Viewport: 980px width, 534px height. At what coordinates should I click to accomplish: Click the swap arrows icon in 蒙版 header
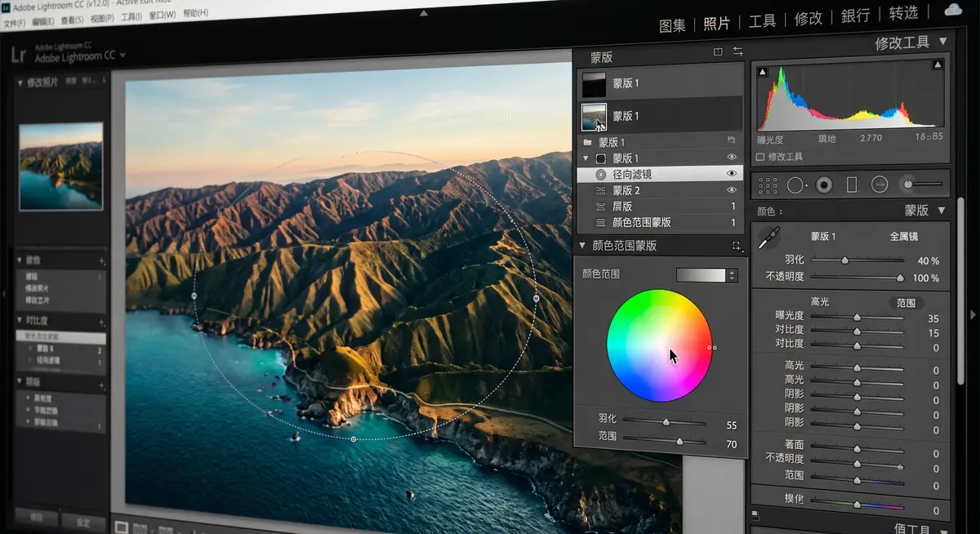(737, 51)
